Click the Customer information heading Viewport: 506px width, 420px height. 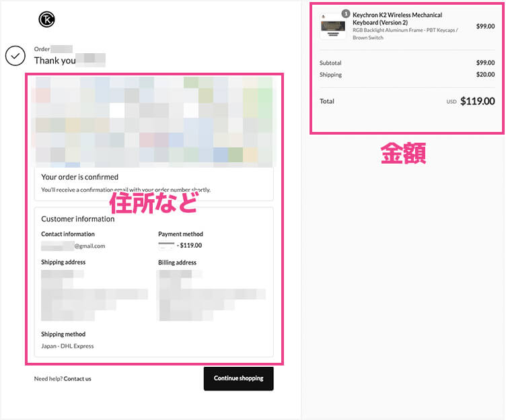pyautogui.click(x=78, y=219)
